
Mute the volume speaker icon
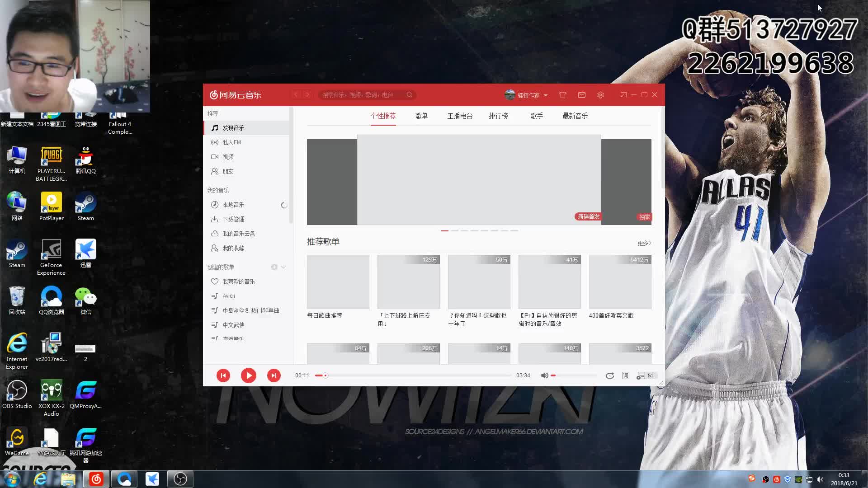pyautogui.click(x=544, y=375)
